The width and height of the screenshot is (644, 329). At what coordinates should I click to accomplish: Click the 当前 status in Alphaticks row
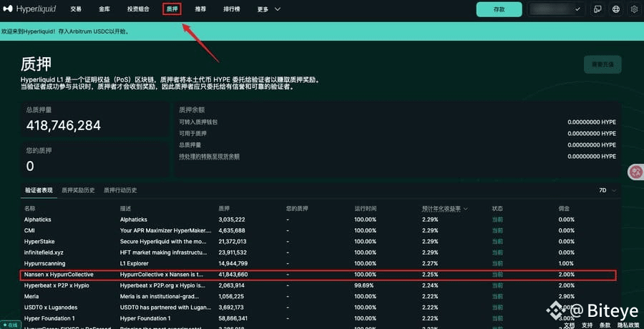[x=497, y=220]
